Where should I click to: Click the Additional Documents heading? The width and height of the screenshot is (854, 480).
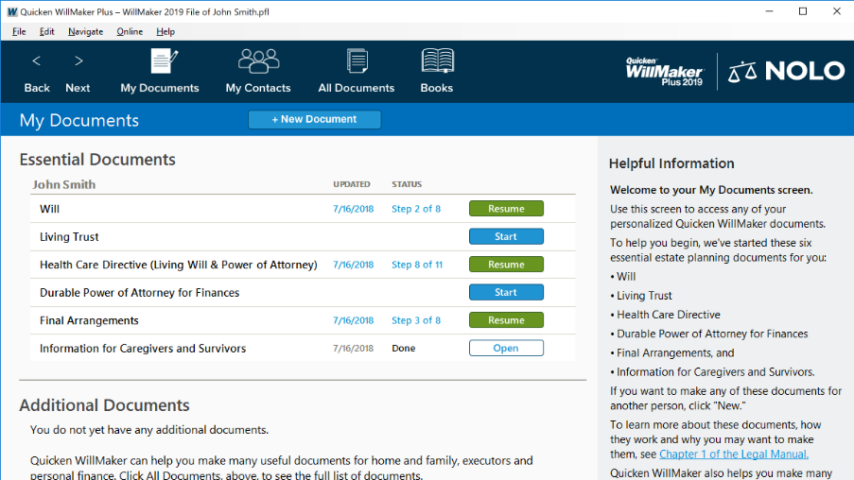click(105, 405)
